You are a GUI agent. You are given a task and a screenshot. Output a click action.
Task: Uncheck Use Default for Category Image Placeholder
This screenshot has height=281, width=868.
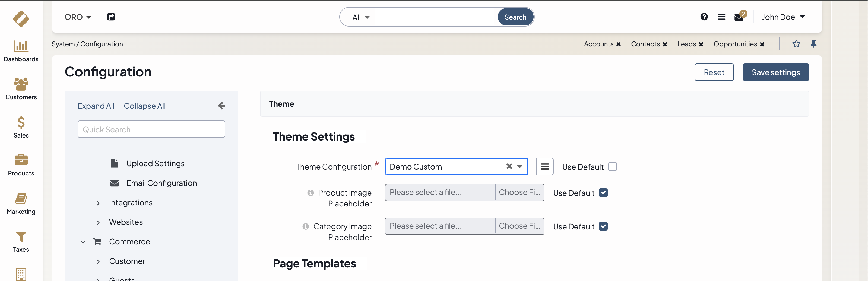pyautogui.click(x=603, y=226)
